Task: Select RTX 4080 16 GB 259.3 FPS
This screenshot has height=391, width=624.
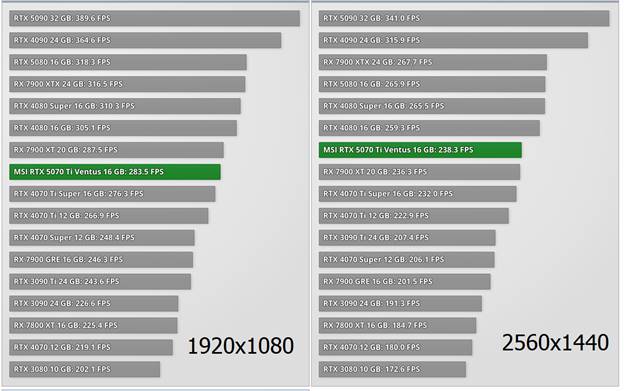Action: pos(429,128)
